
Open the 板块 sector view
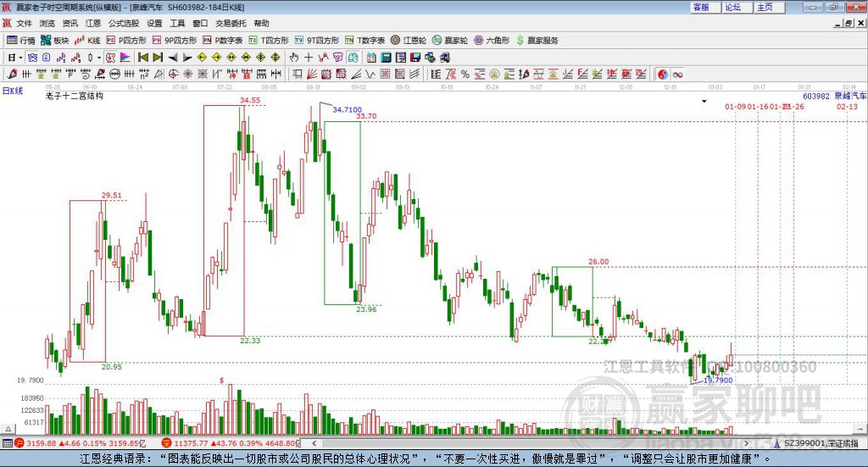click(54, 41)
